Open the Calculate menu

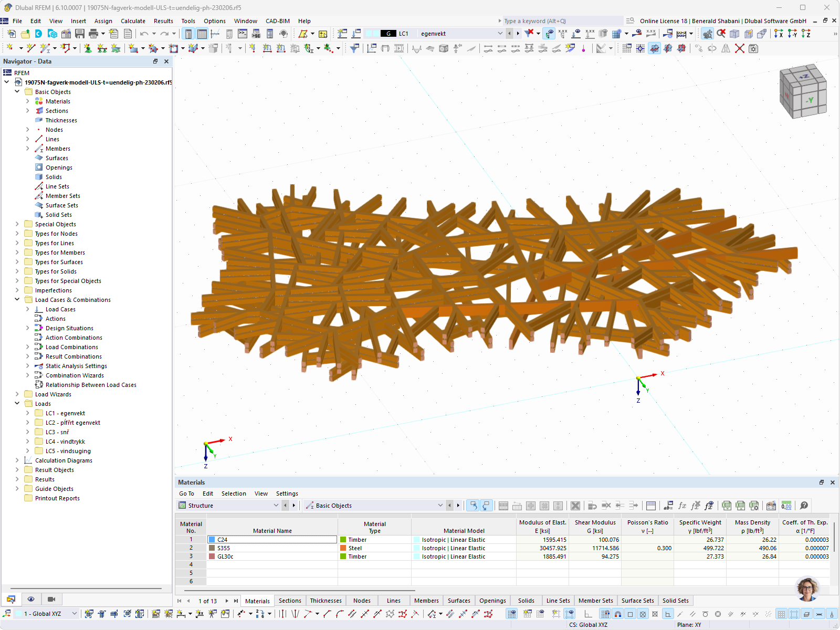(x=133, y=21)
